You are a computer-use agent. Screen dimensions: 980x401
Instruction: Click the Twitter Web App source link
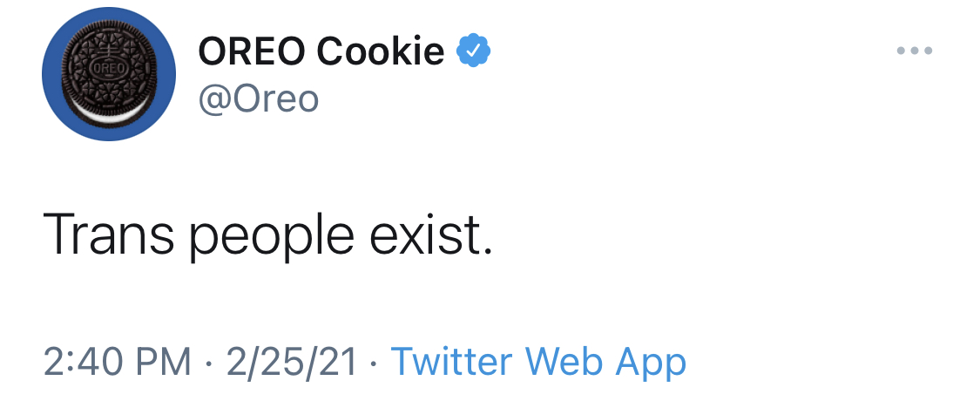538,361
